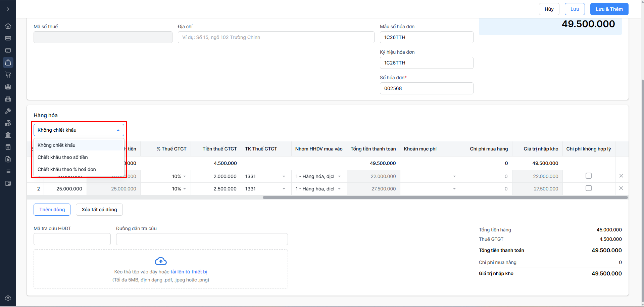Image resolution: width=644 pixels, height=307 pixels.
Task: Delete row 2 with the X icon
Action: coord(621,188)
